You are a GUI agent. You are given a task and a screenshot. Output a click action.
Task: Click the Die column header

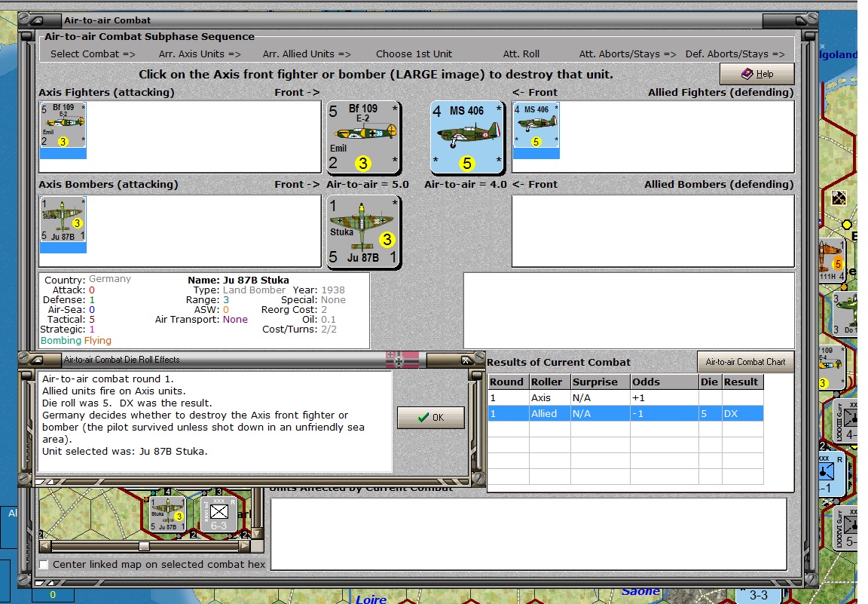[711, 382]
